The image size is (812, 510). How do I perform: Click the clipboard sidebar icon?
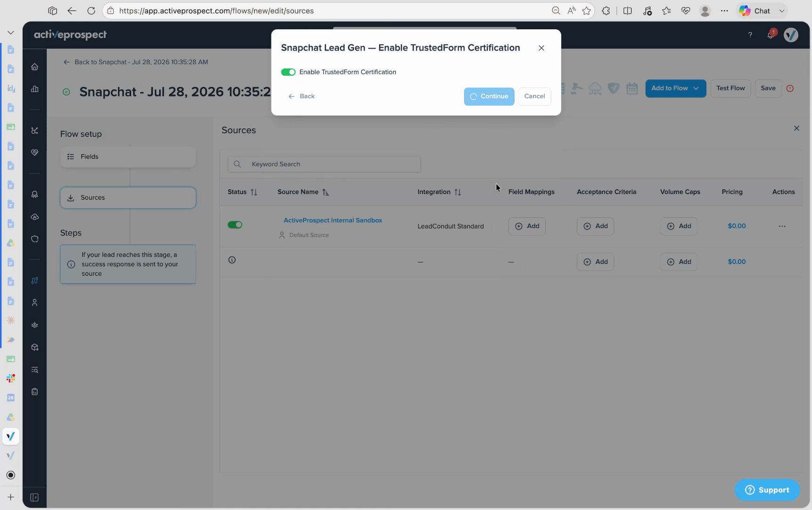click(34, 391)
